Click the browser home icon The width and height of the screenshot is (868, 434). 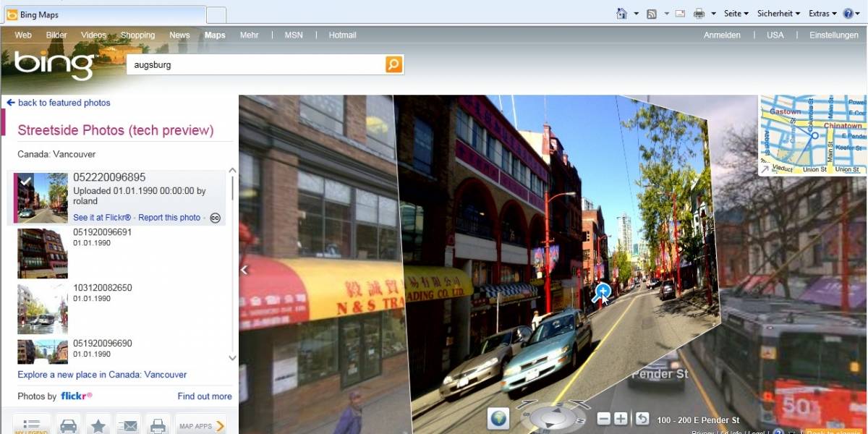(621, 14)
